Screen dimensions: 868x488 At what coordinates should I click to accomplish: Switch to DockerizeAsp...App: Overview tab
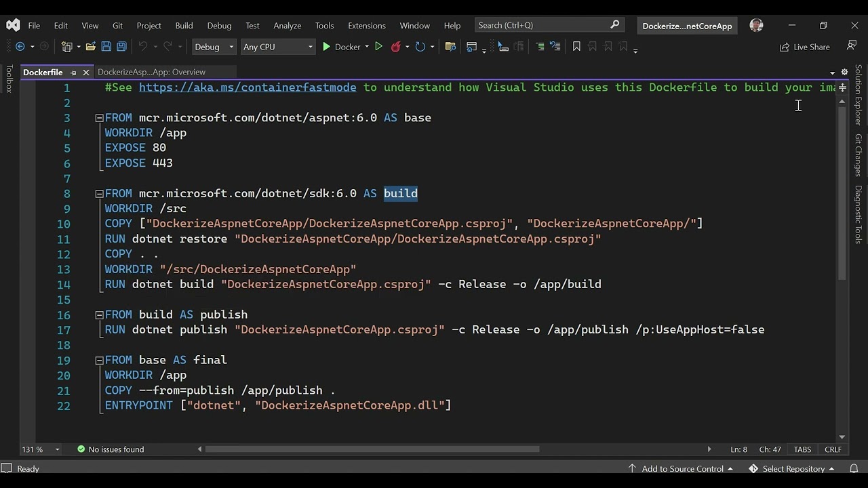[x=151, y=72]
